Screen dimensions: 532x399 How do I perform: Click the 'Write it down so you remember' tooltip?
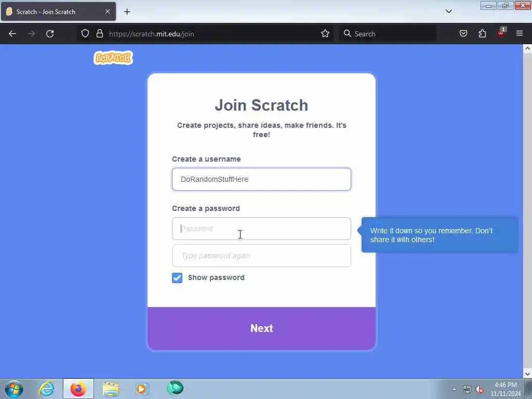440,235
